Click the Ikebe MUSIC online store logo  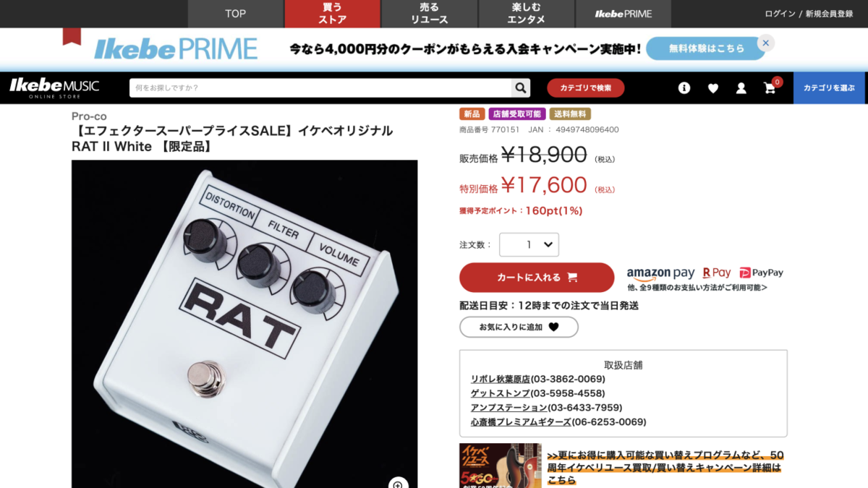54,88
